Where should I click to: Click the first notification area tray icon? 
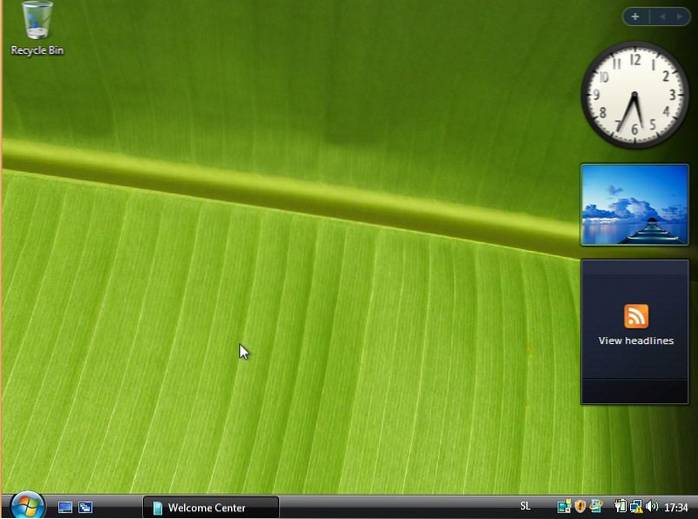564,507
